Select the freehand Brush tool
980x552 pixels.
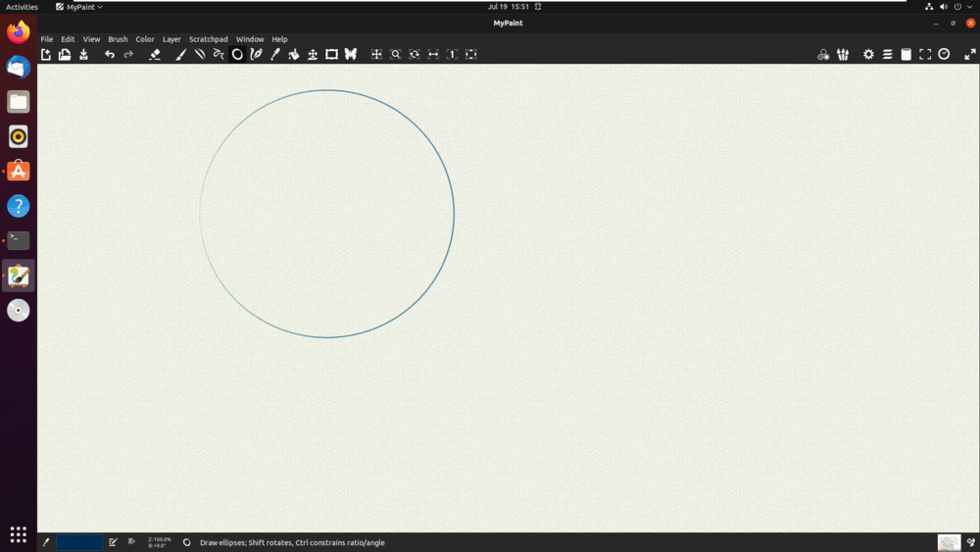[x=180, y=54]
